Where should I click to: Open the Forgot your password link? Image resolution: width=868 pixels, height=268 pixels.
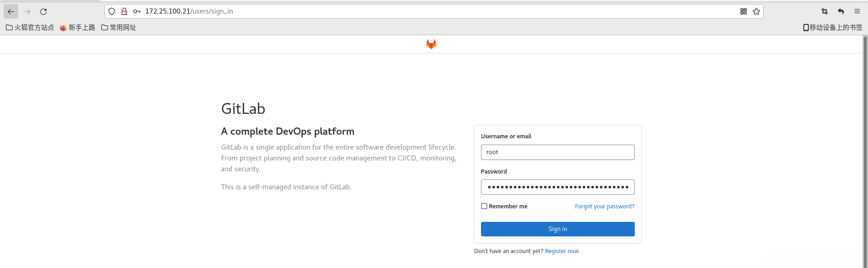tap(604, 206)
